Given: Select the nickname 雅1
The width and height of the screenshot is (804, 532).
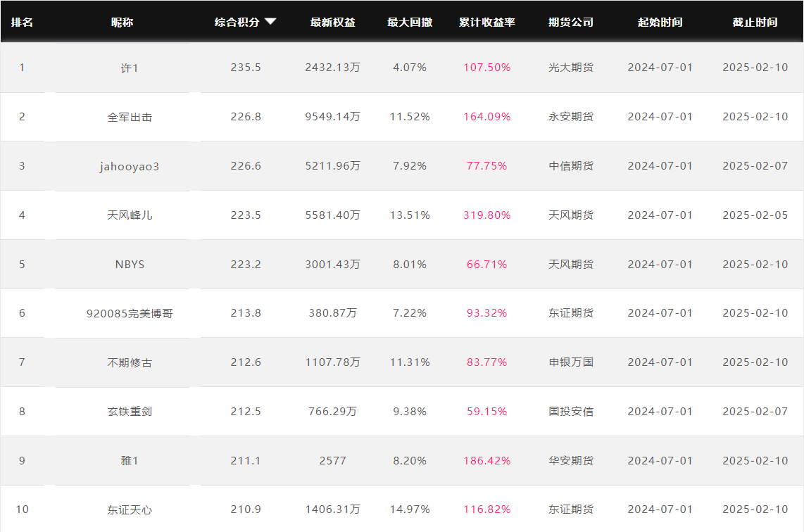Looking at the screenshot, I should tap(130, 461).
